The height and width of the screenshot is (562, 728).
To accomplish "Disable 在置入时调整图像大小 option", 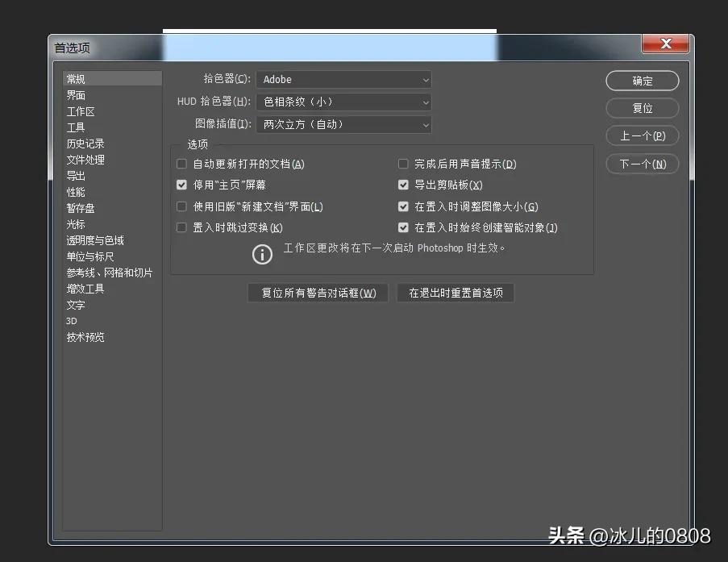I will point(403,206).
